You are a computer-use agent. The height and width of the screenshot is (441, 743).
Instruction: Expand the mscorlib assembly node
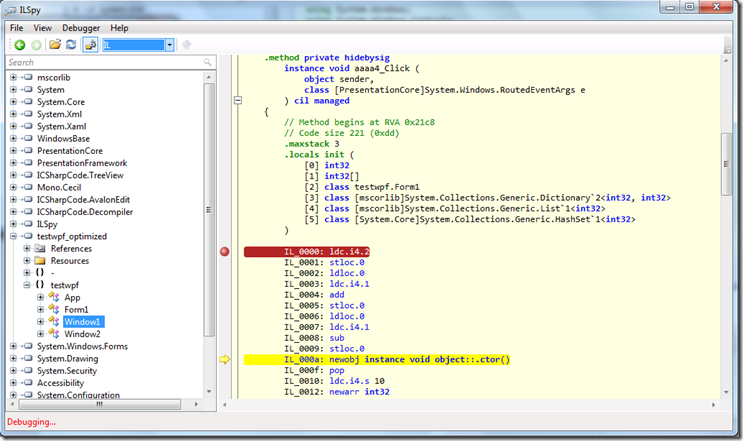click(x=14, y=77)
